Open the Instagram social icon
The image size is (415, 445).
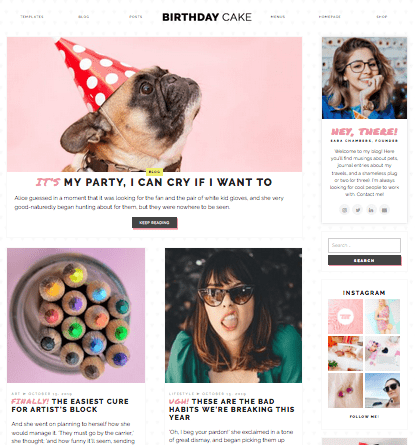pyautogui.click(x=344, y=210)
